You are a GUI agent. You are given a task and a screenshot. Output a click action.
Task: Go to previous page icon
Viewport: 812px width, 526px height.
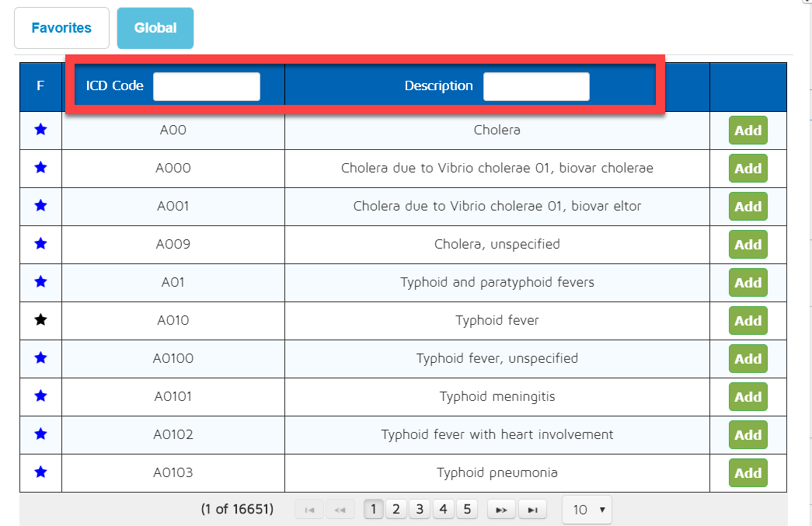point(340,510)
